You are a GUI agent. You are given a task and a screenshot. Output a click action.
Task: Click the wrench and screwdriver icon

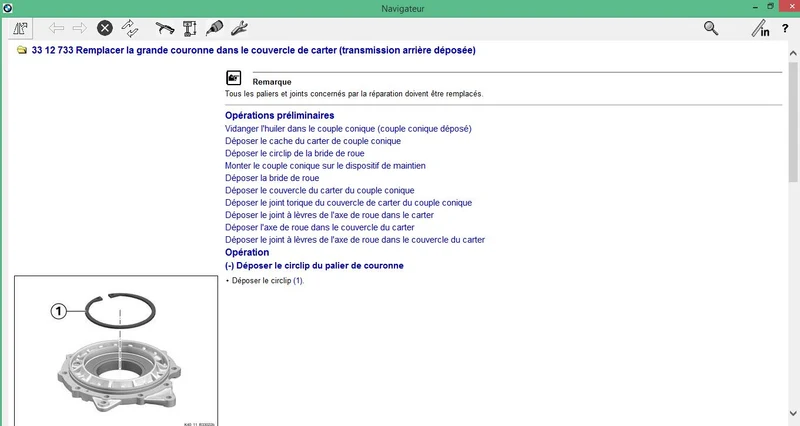point(239,28)
